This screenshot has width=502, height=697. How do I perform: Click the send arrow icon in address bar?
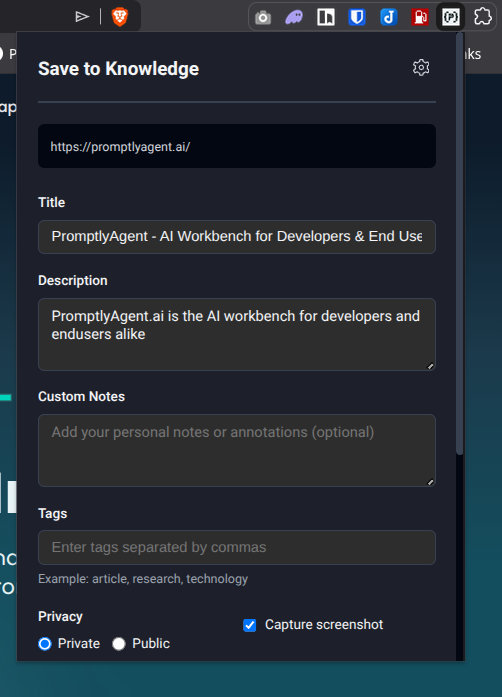[82, 17]
